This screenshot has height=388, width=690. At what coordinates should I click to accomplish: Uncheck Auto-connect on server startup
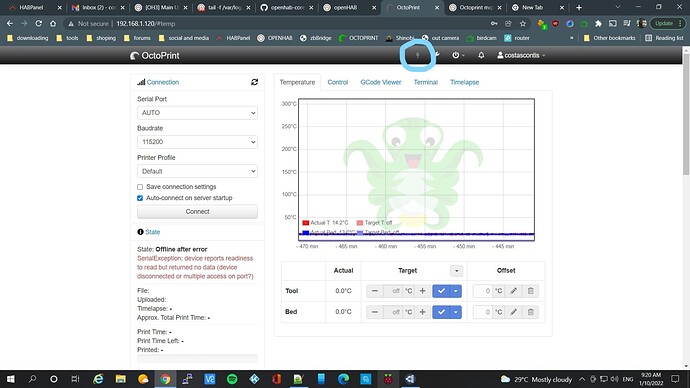coord(140,198)
